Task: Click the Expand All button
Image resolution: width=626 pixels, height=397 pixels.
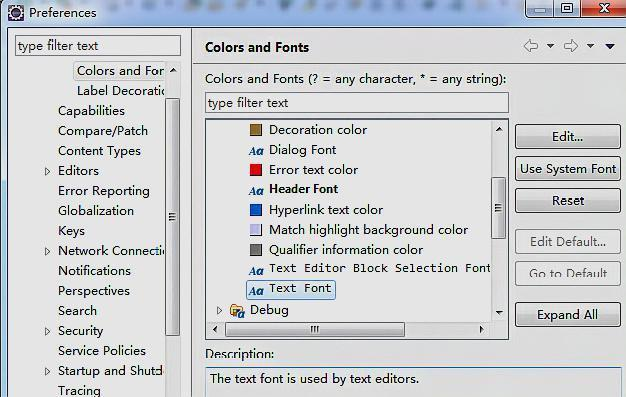Action: click(x=568, y=315)
